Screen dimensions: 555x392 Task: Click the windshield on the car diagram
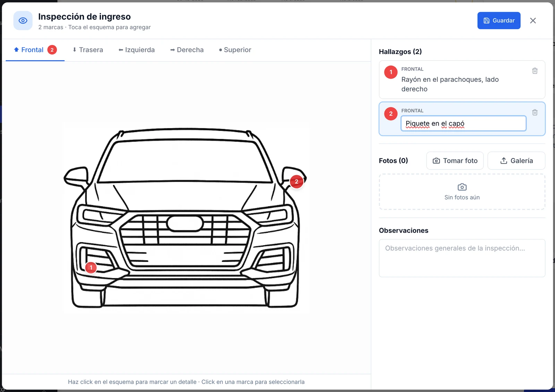pyautogui.click(x=185, y=160)
